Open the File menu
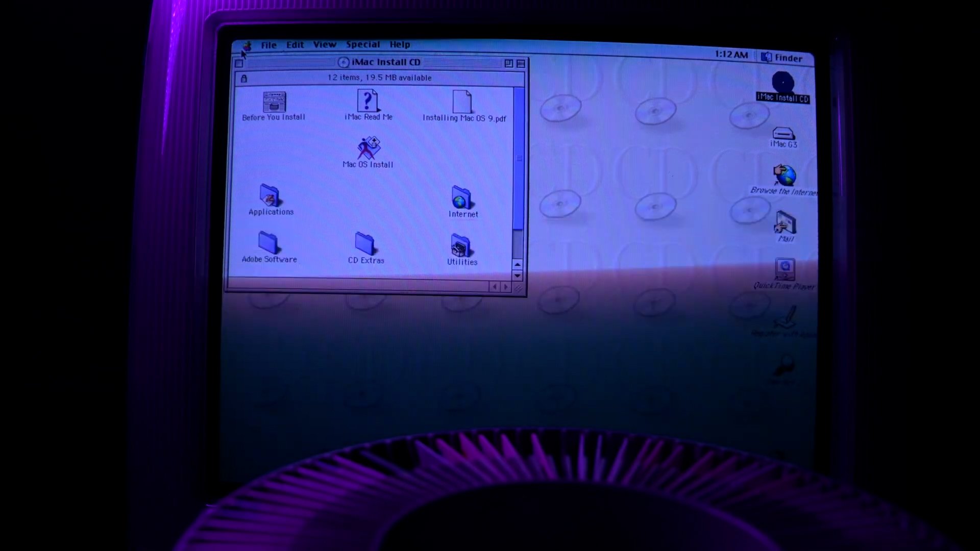 pos(268,45)
